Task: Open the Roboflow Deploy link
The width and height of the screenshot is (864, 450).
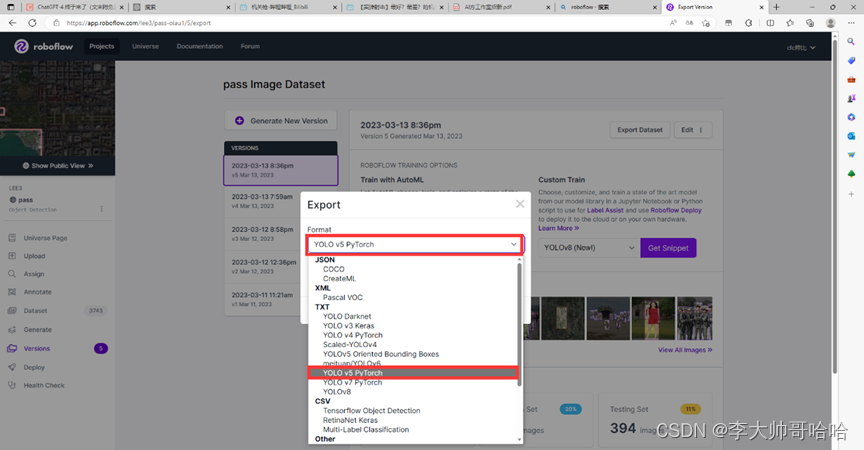Action: [676, 210]
